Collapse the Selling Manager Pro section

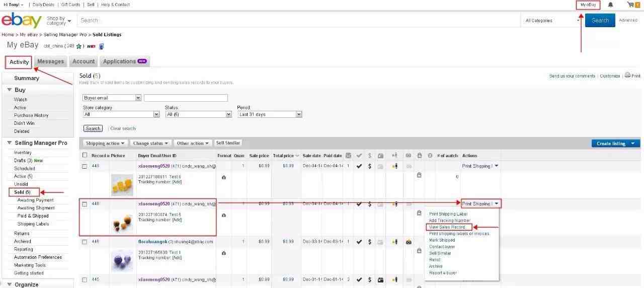9,143
